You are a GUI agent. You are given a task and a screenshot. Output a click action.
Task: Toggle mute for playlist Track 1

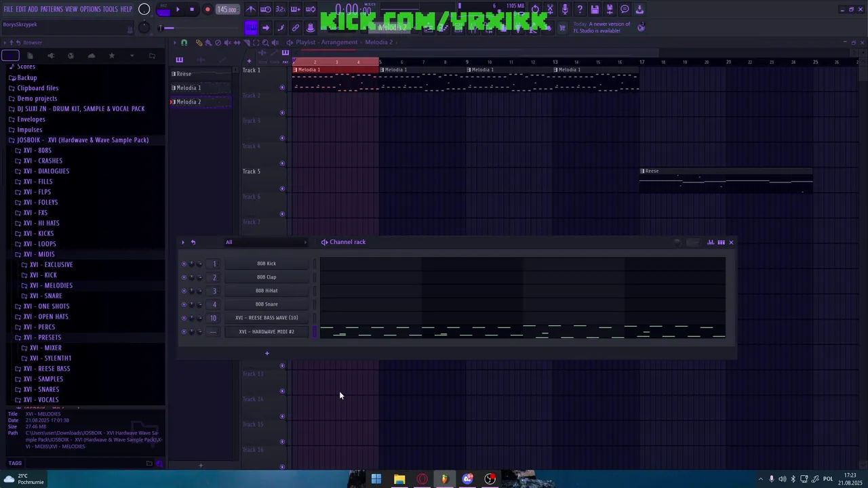[282, 87]
